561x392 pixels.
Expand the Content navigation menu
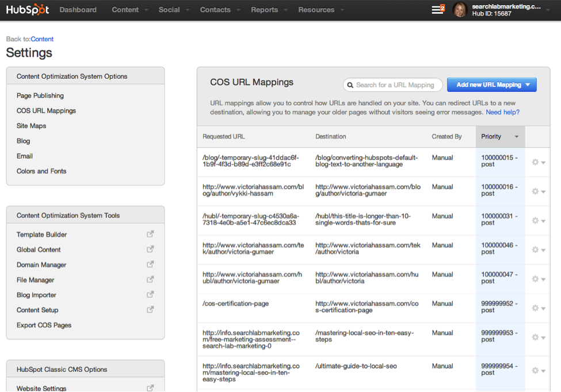coord(129,10)
